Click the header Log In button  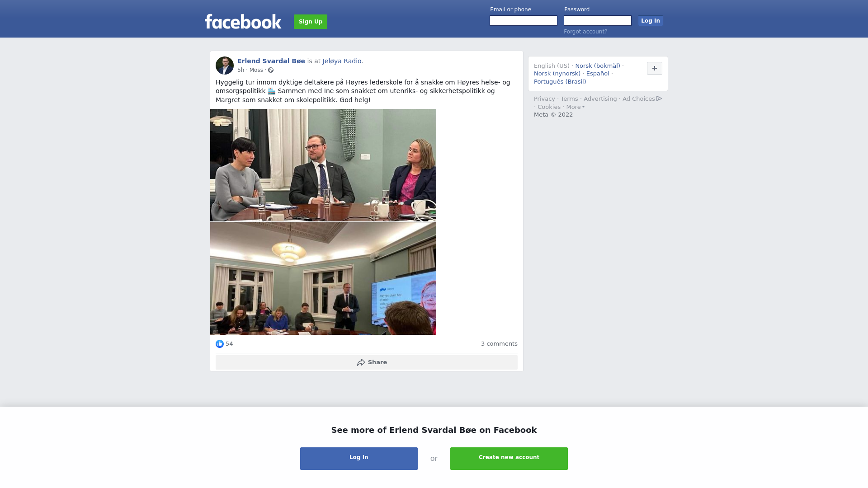pyautogui.click(x=651, y=21)
